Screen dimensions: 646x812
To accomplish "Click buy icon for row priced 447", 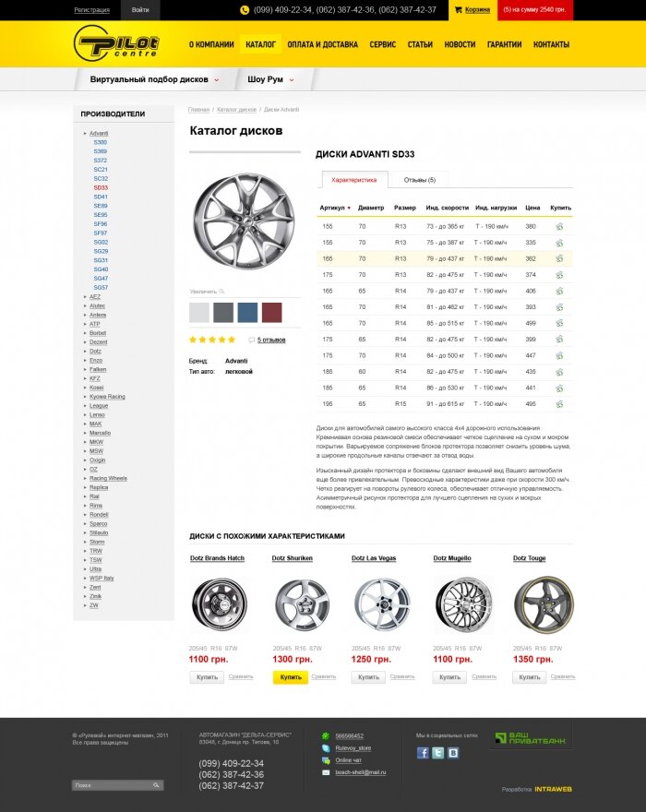I will point(559,356).
